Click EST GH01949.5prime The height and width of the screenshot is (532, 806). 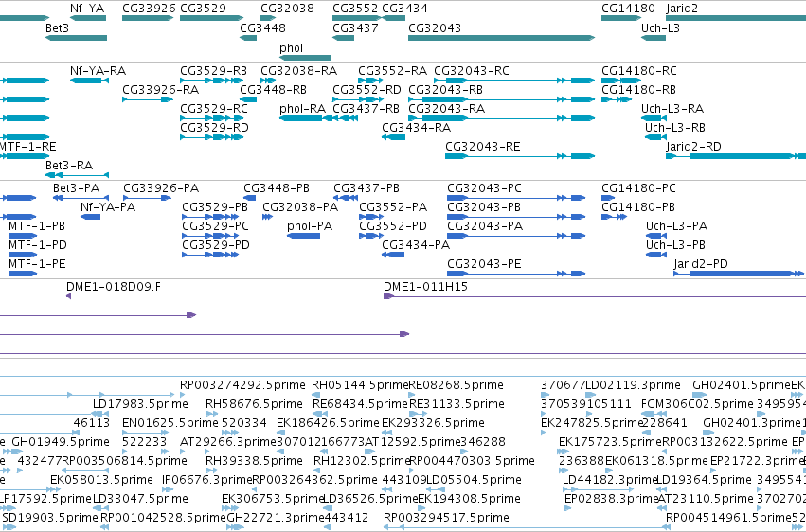(x=61, y=442)
